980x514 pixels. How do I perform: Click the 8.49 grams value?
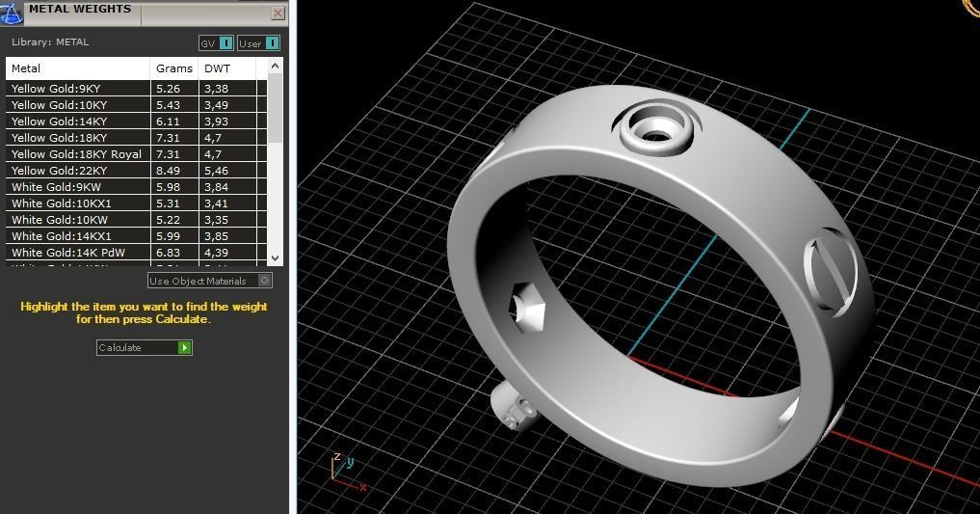point(168,171)
